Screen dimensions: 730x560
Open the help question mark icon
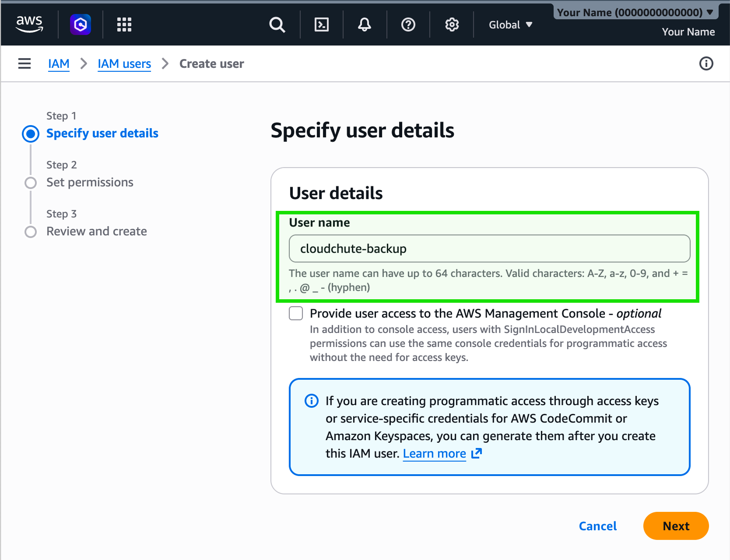coord(408,24)
